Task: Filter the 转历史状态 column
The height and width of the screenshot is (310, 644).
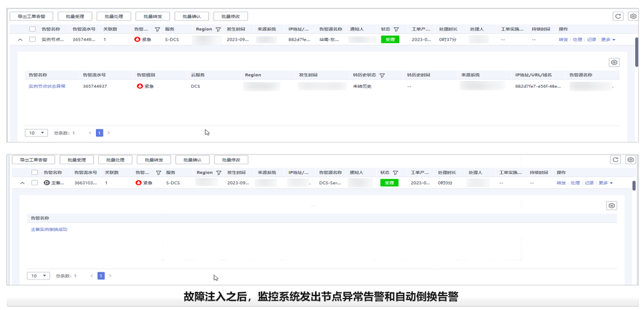Action: (382, 75)
